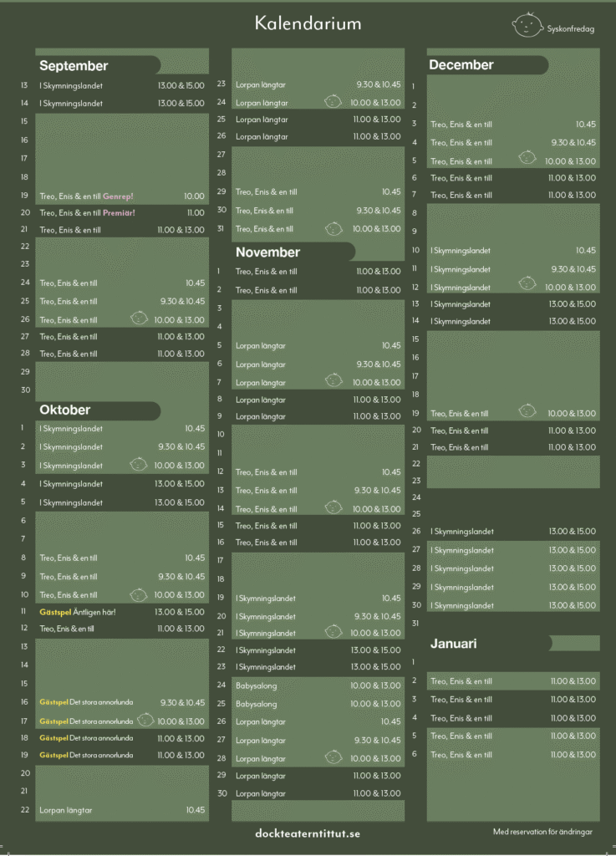
Task: Click the Med reservation för ändringar note
Action: point(544,833)
